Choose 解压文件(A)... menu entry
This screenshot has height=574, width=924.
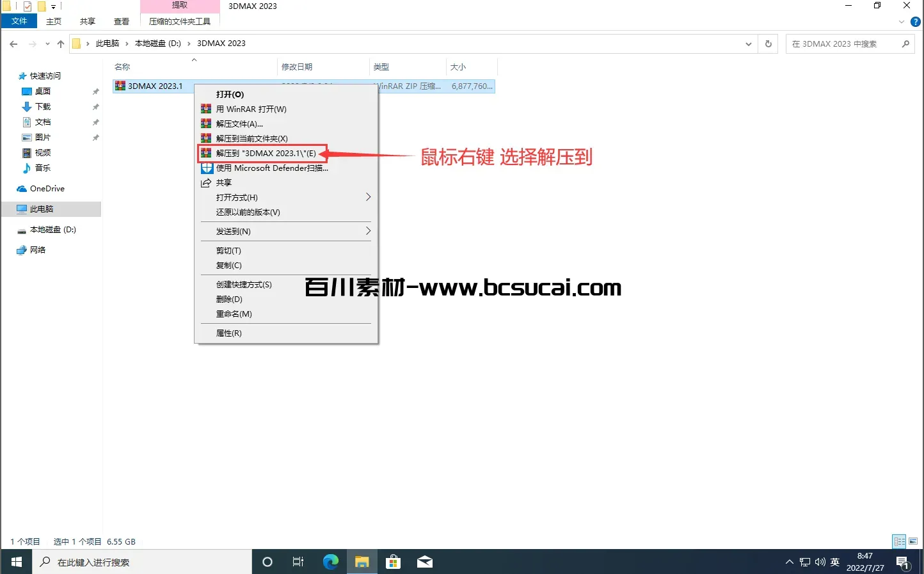coord(286,124)
